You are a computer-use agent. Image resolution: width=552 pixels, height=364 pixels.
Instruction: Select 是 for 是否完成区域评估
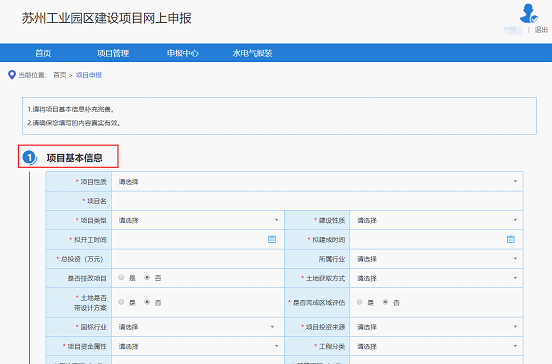coord(359,302)
